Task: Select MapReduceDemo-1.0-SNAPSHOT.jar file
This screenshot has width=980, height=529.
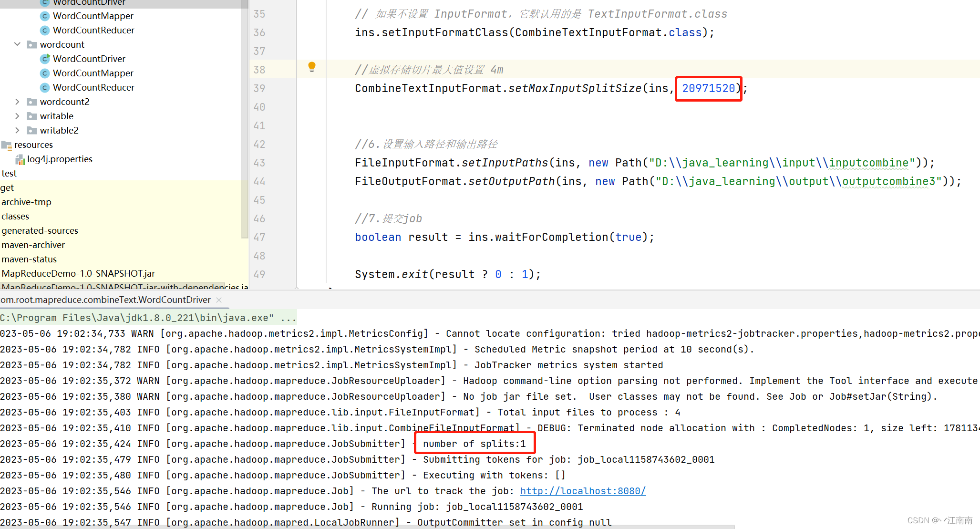Action: coord(78,273)
